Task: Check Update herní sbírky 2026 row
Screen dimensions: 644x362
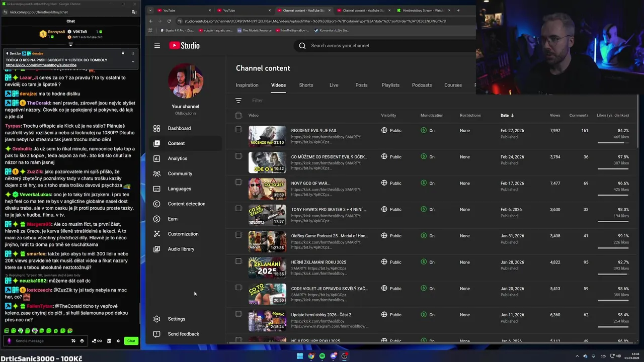Action: point(238,314)
